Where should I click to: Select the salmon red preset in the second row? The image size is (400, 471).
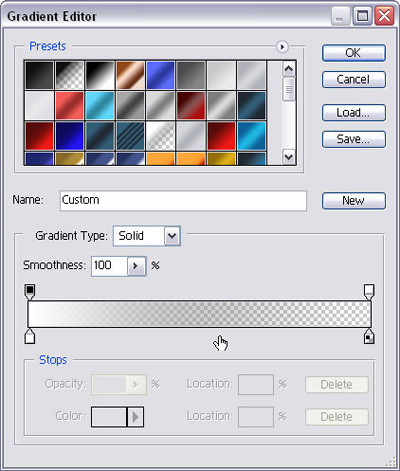70,106
